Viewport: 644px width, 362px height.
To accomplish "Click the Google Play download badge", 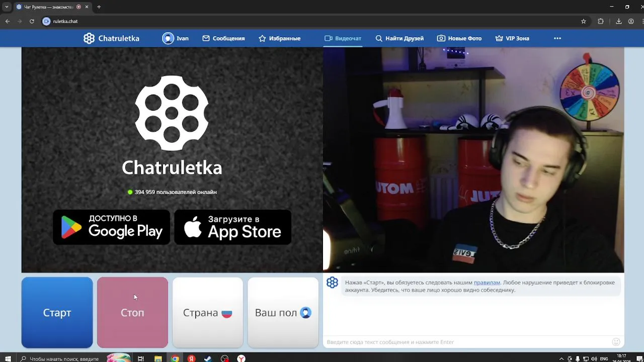I will coord(111,227).
